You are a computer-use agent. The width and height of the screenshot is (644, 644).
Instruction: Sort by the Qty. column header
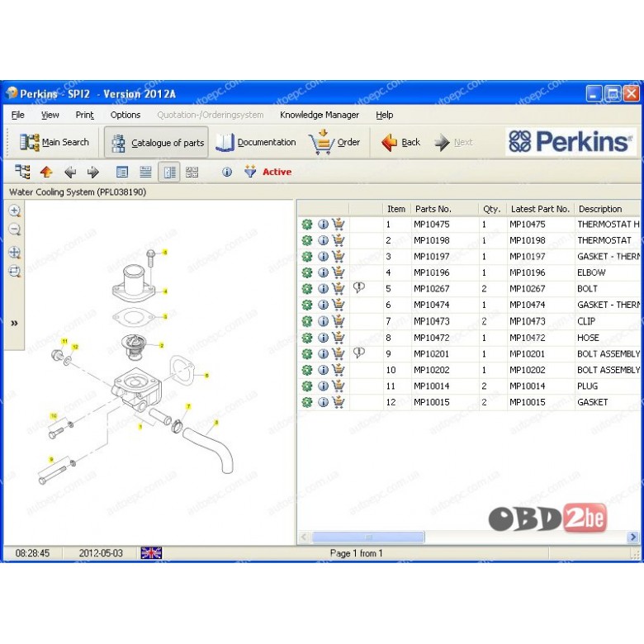pyautogui.click(x=492, y=209)
